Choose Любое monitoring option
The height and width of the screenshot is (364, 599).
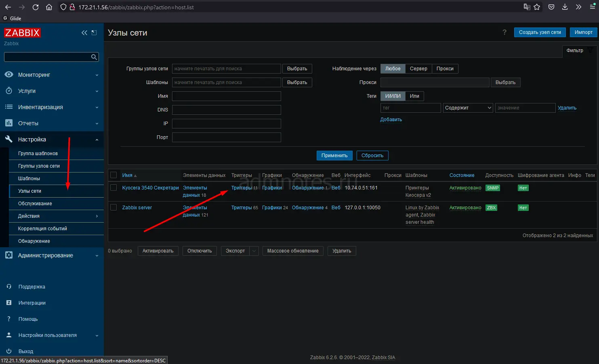point(393,69)
